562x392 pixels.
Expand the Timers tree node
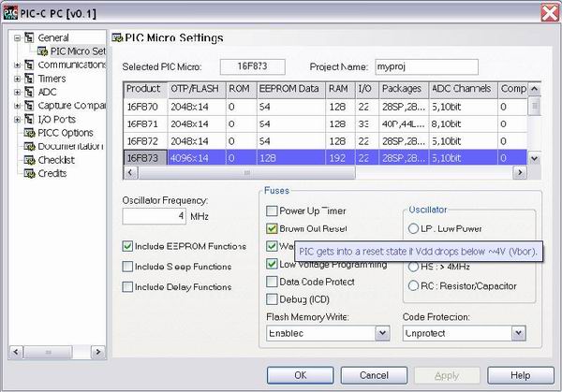tap(17, 79)
